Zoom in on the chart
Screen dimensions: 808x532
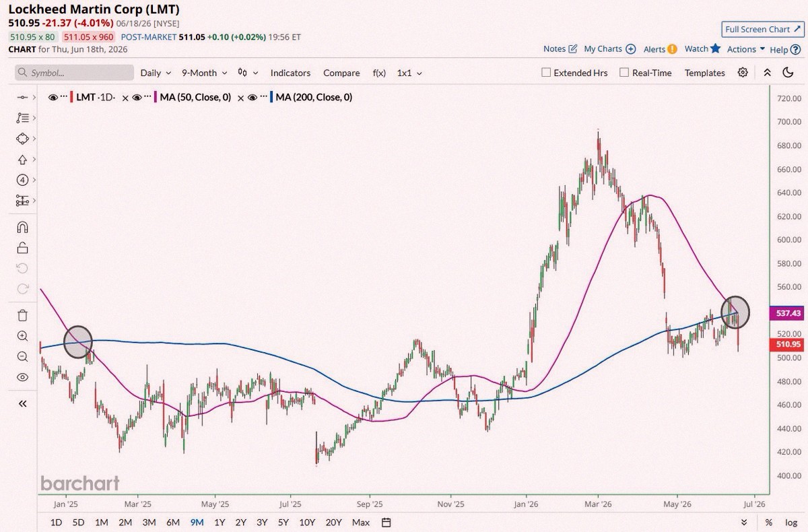point(22,336)
